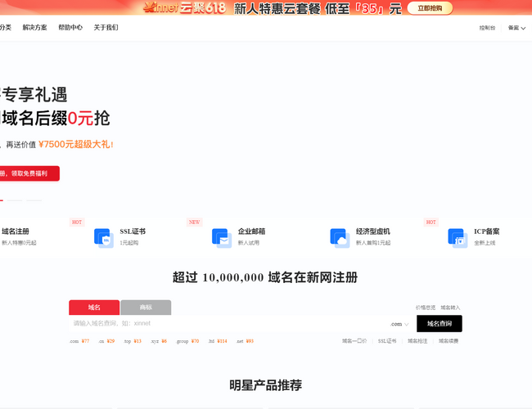Click the .group ¥70 price entry
This screenshot has height=409, width=532.
click(187, 341)
